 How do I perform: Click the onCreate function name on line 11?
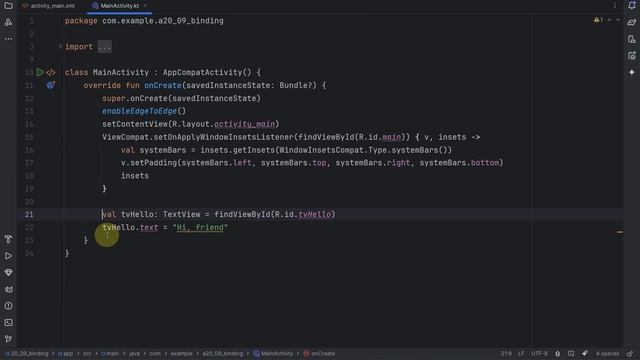162,85
